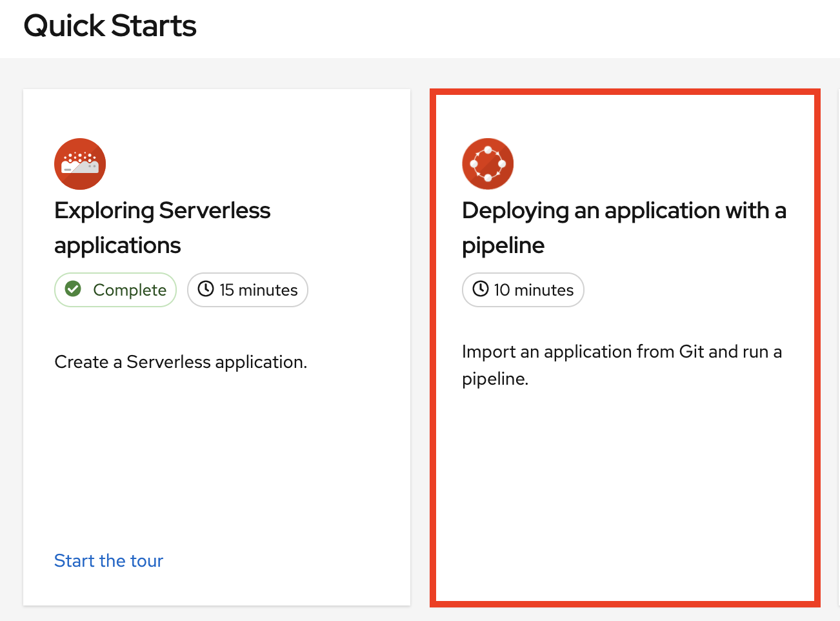Open Exploring Serverless applications card title
The height and width of the screenshot is (621, 840).
tap(163, 228)
